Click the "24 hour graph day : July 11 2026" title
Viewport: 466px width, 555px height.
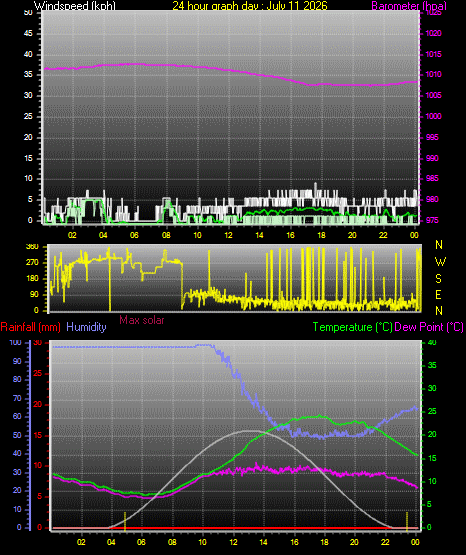[250, 6]
